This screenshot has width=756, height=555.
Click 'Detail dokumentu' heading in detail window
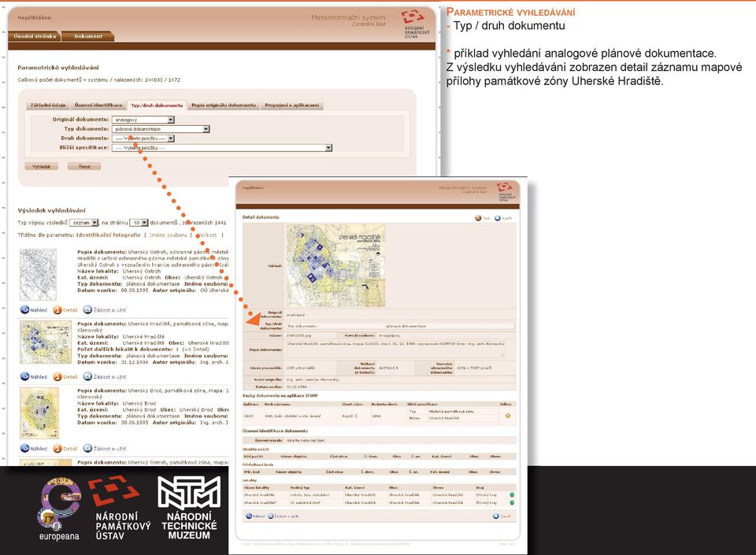[x=261, y=217]
